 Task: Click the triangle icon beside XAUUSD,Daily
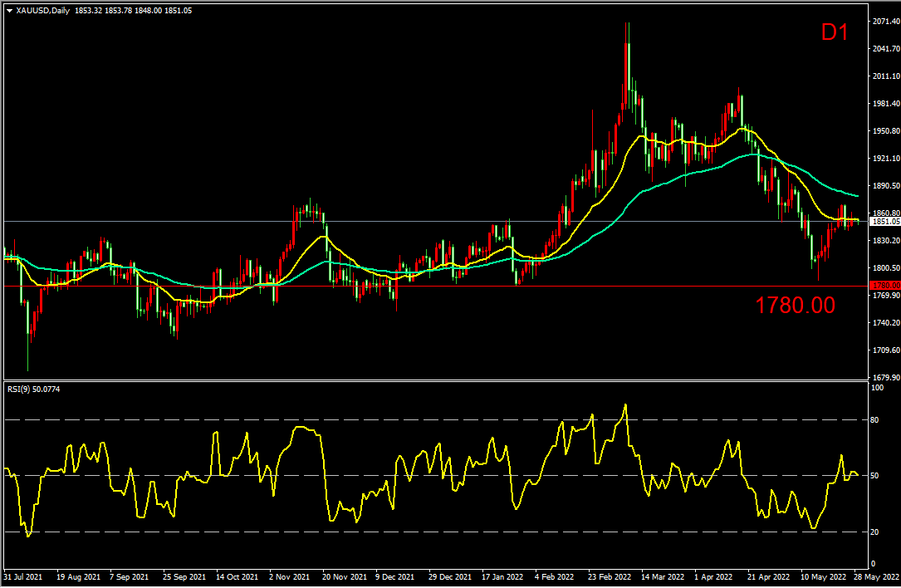click(9, 11)
